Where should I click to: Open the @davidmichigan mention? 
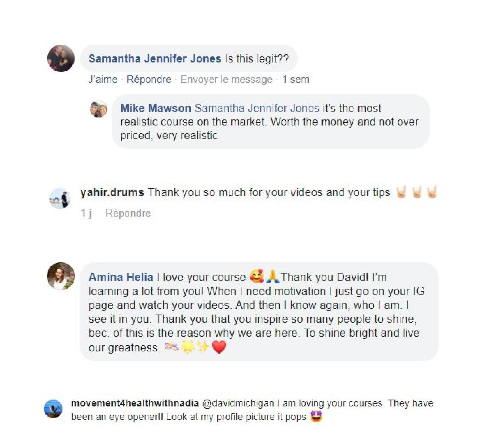tap(238, 403)
